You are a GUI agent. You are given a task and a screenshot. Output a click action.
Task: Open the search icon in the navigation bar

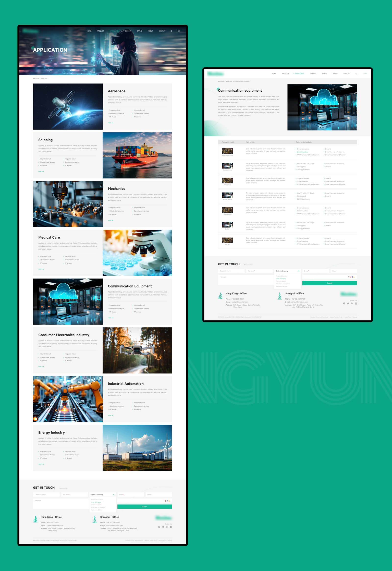171,31
